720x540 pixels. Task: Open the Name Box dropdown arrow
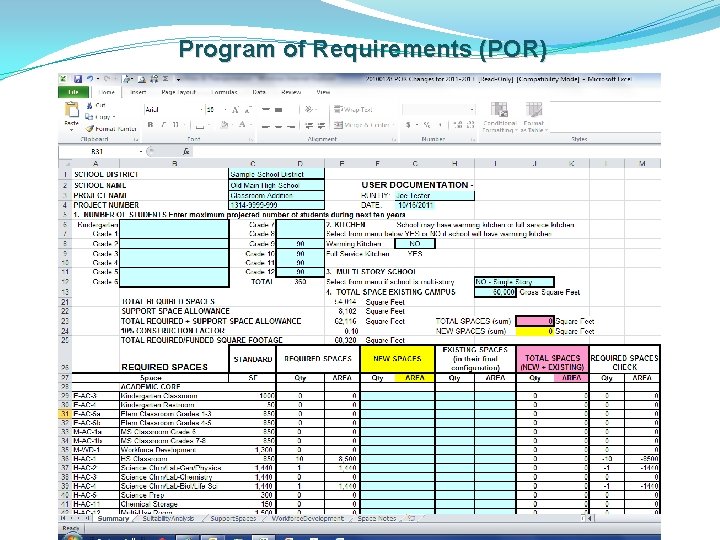(x=141, y=151)
